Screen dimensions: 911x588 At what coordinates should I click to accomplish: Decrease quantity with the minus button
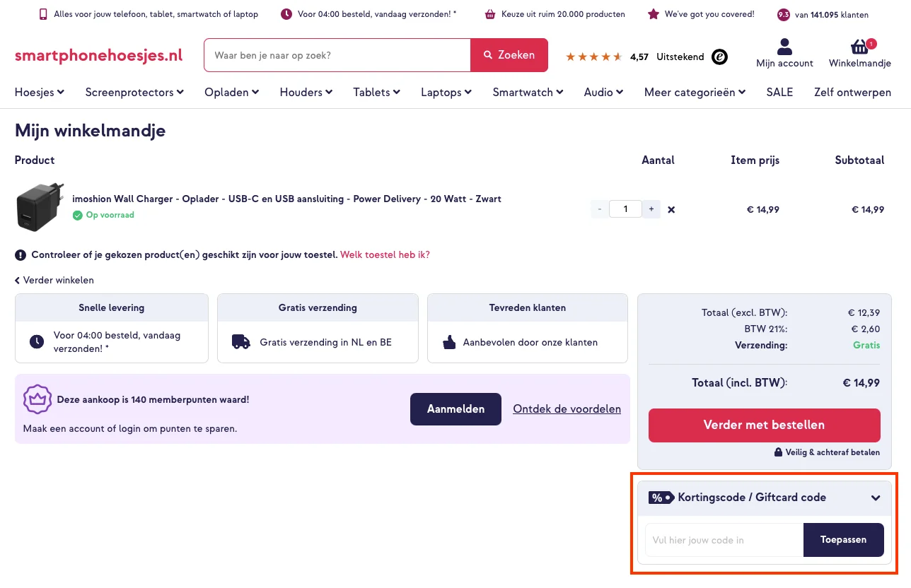click(600, 209)
